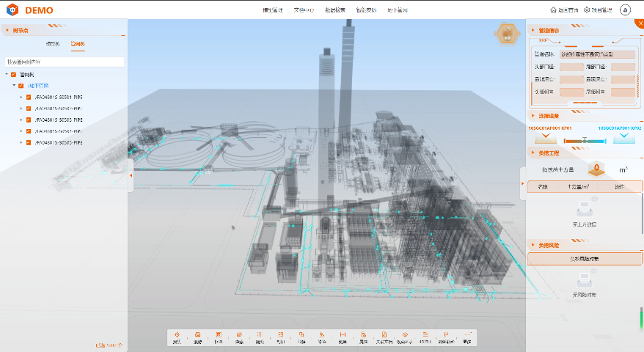Expand the /FA04801S-S0505-PIPE tree node
Image resolution: width=644 pixels, height=352 pixels.
[x=21, y=142]
